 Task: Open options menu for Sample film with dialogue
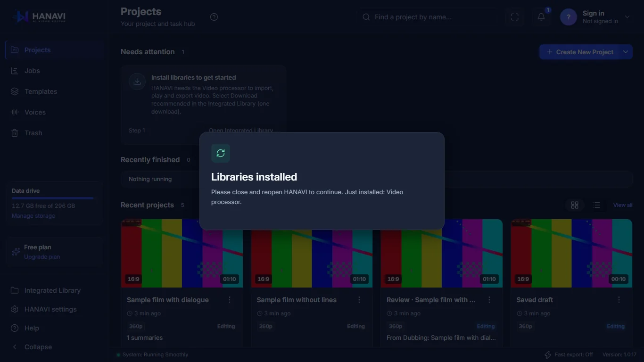pyautogui.click(x=230, y=300)
